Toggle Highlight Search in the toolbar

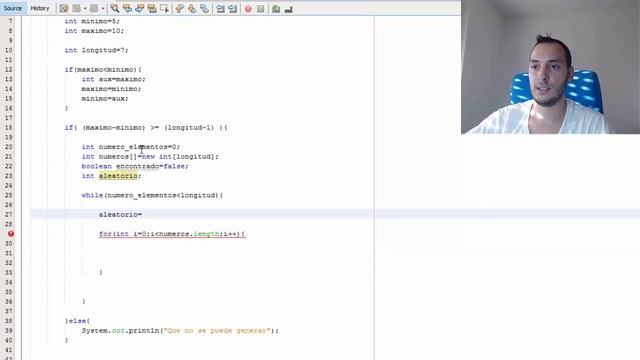(152, 9)
